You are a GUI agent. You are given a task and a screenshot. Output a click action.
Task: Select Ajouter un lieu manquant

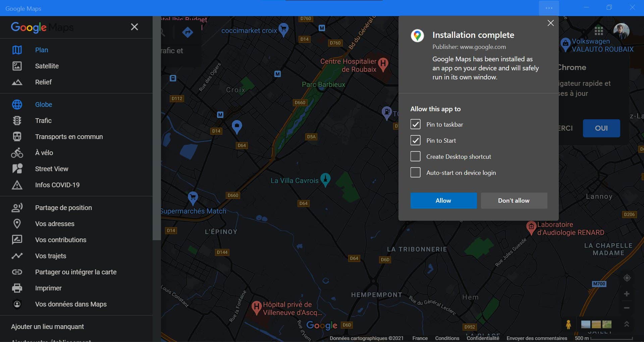point(47,327)
